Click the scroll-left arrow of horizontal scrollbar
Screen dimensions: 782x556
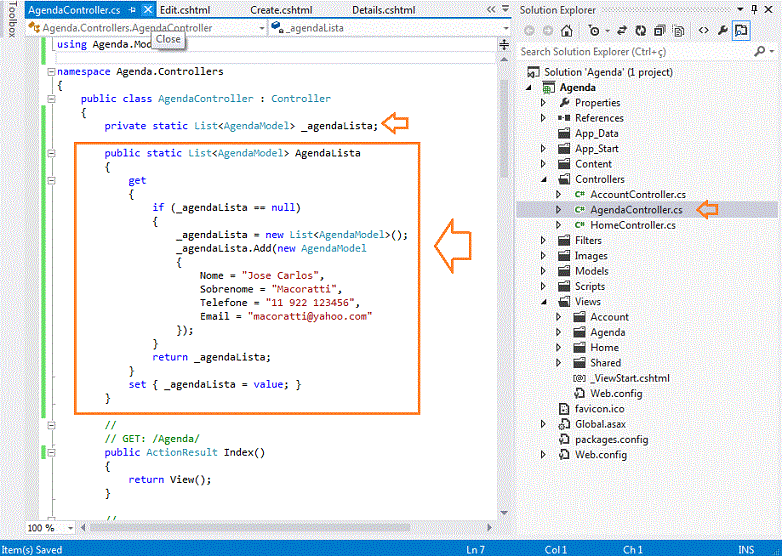(x=83, y=527)
